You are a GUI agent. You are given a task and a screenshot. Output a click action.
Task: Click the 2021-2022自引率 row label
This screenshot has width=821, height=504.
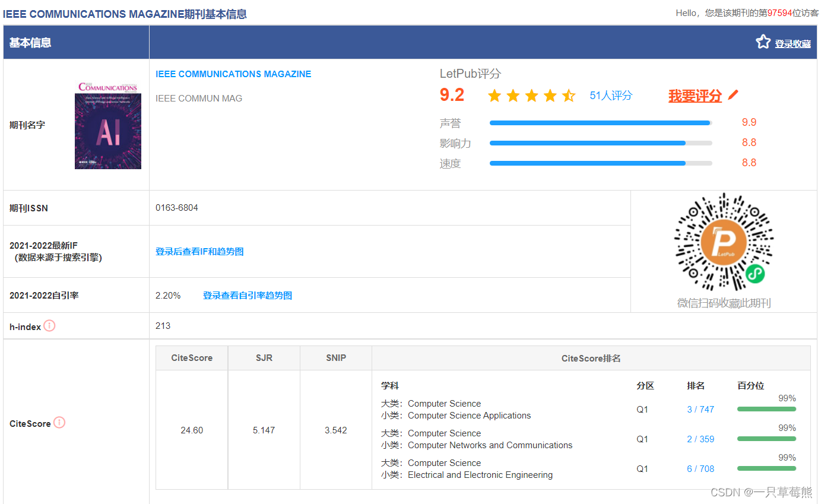(44, 296)
